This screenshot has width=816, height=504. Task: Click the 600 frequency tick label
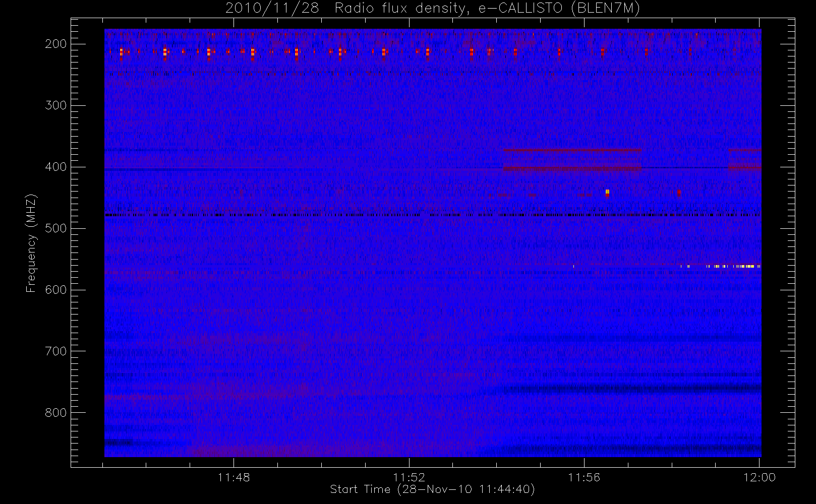click(56, 290)
